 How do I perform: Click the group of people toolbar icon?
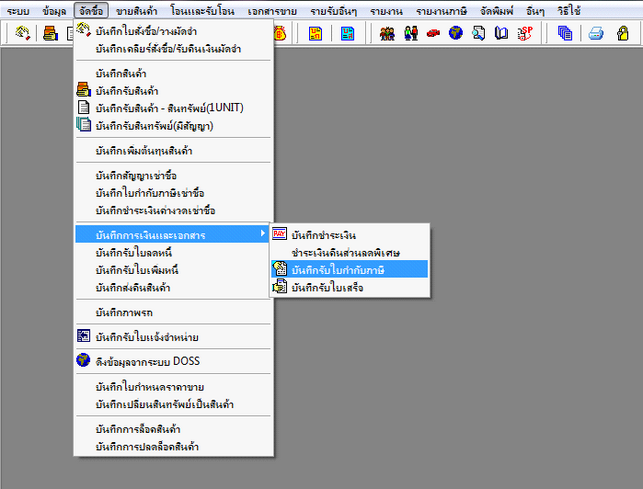coord(387,33)
